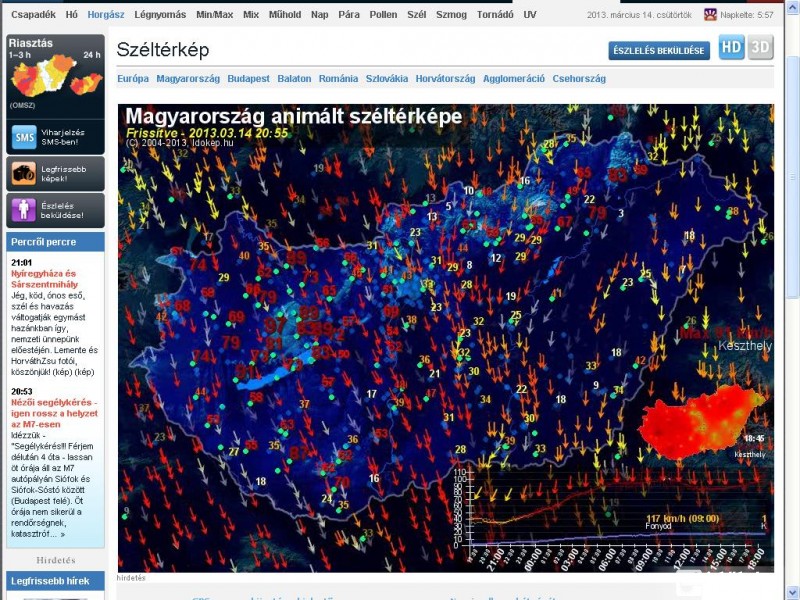Screen dimensions: 800x600
Task: Click the date 2013. március 14. csütörtök
Action: click(x=639, y=15)
